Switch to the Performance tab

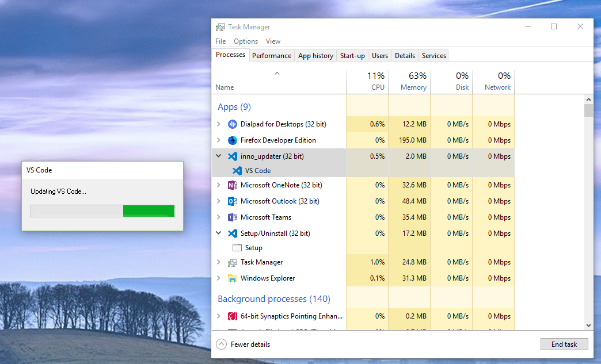point(271,55)
